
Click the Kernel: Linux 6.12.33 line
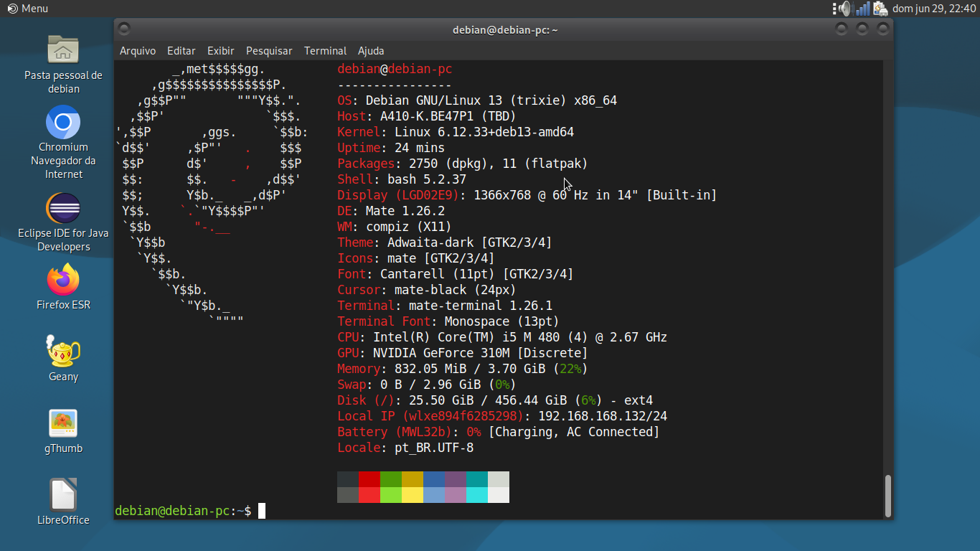[x=456, y=132]
